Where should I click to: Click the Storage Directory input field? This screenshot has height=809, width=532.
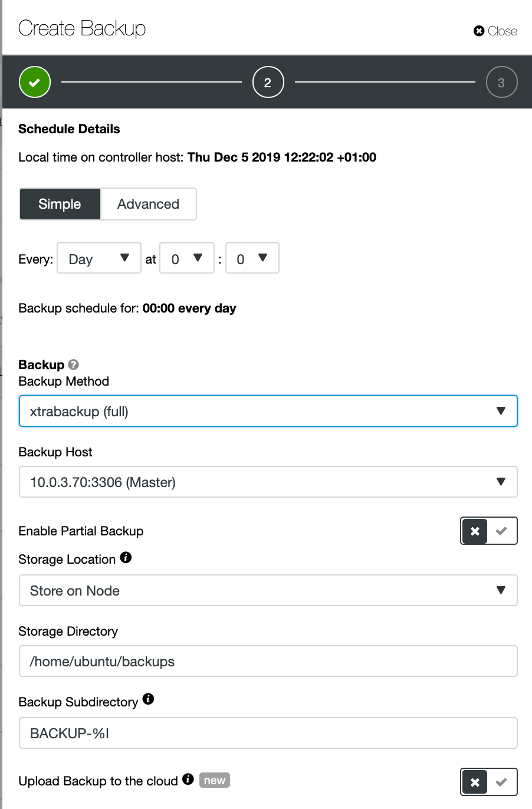tap(268, 661)
